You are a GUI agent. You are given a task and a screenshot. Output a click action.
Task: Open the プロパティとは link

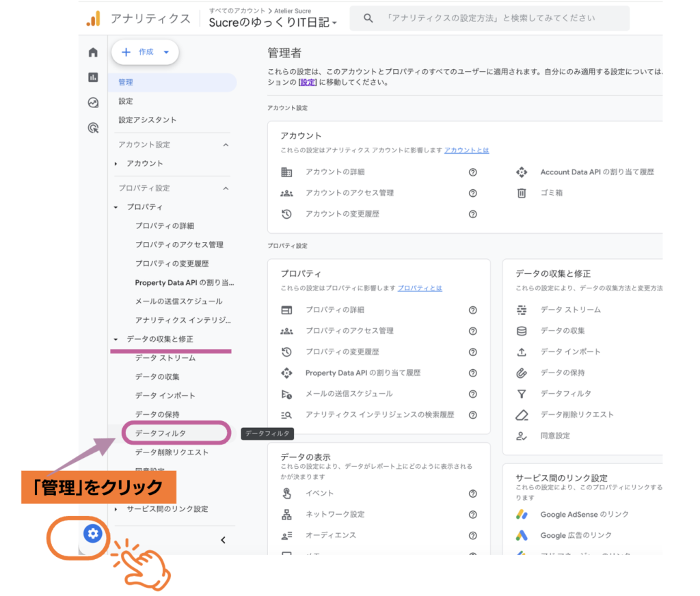click(x=419, y=288)
